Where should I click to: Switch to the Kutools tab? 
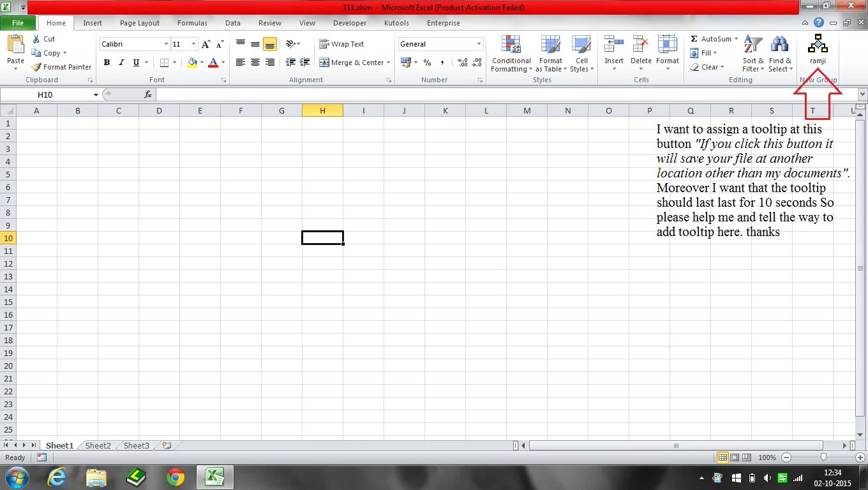point(396,23)
